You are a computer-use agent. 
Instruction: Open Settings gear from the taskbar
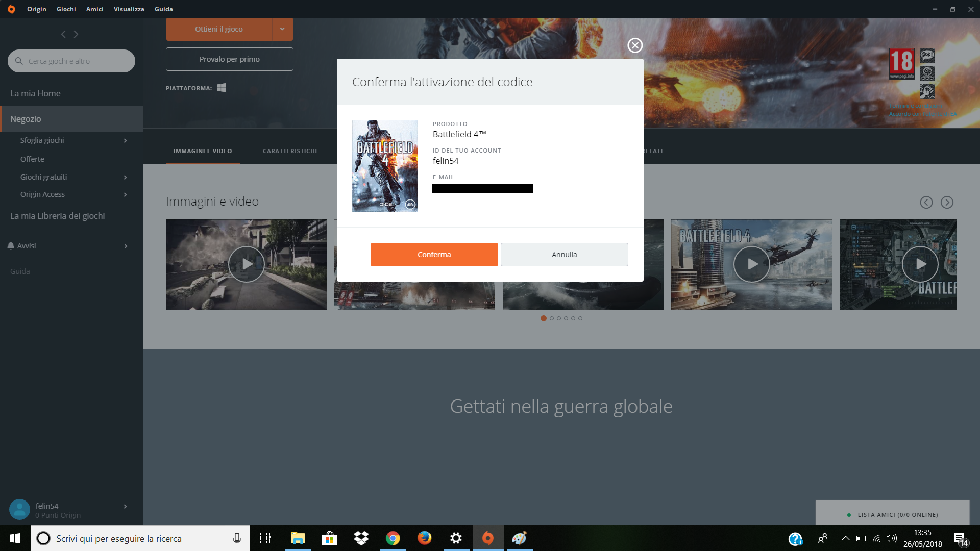456,538
